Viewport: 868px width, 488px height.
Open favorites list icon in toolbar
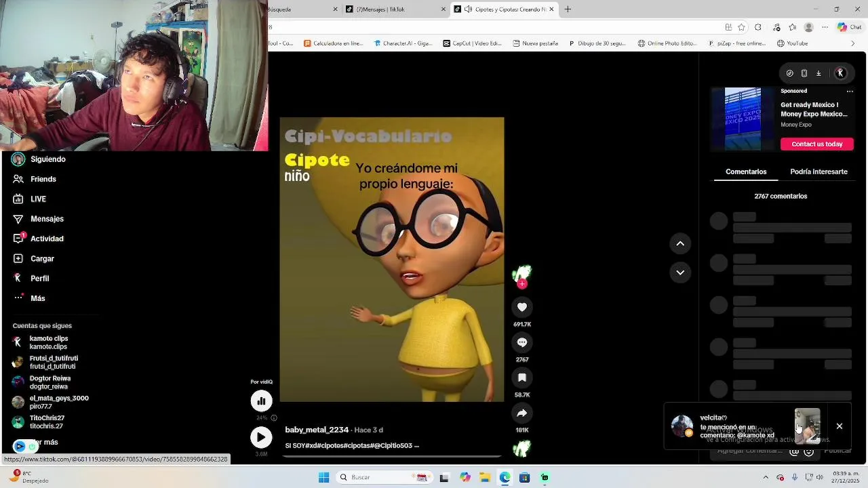(x=792, y=27)
